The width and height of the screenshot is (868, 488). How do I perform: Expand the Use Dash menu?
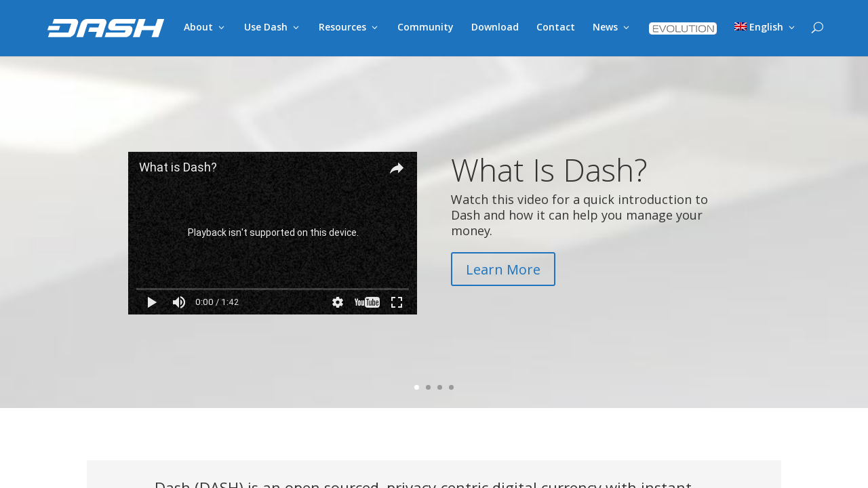(271, 27)
